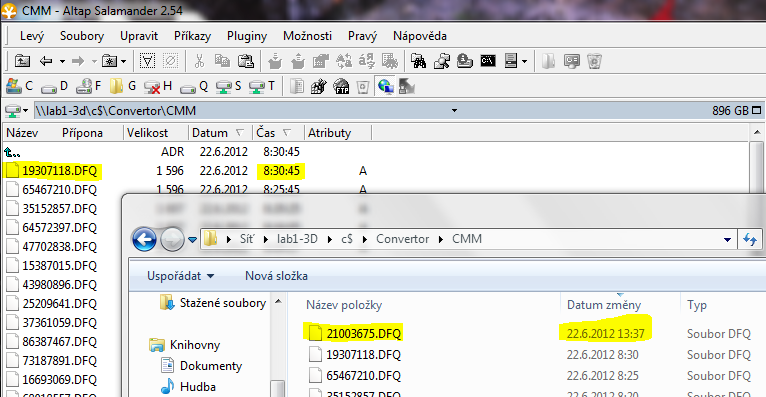Click the select by filter icon
Screen dimensions: 766x397
point(147,62)
